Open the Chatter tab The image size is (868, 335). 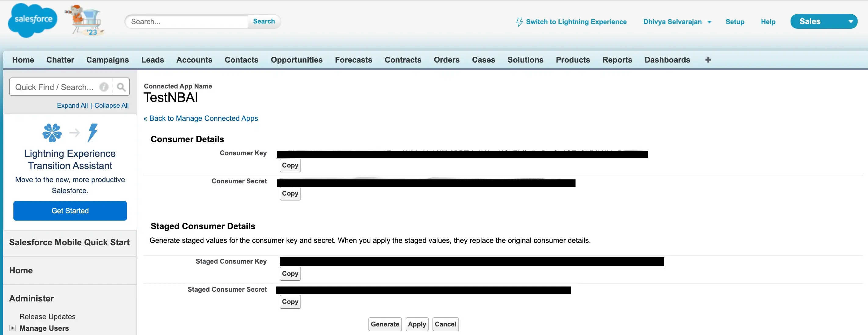(x=60, y=60)
